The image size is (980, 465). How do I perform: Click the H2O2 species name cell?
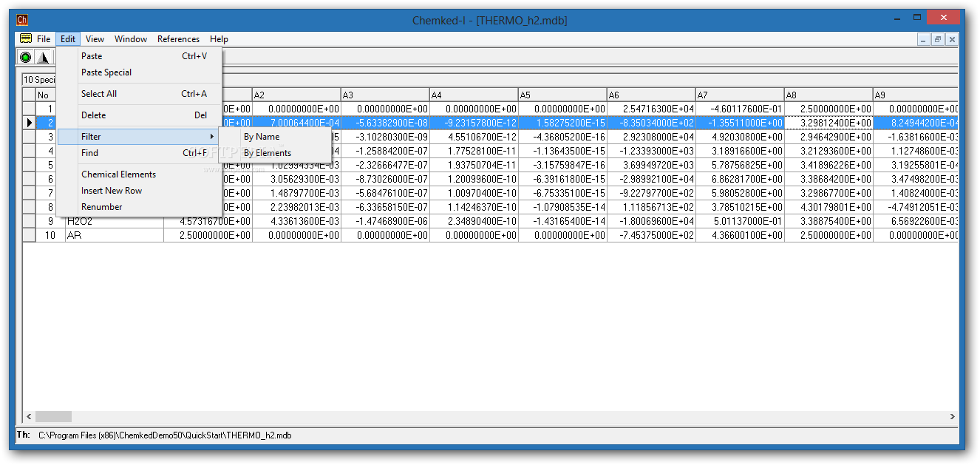pyautogui.click(x=115, y=221)
